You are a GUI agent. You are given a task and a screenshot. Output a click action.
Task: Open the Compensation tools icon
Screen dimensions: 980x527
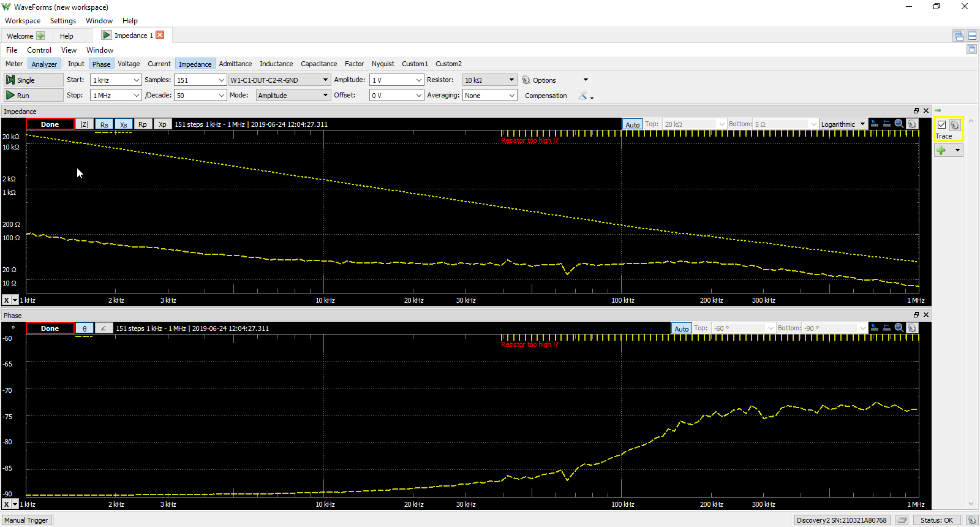[x=583, y=95]
